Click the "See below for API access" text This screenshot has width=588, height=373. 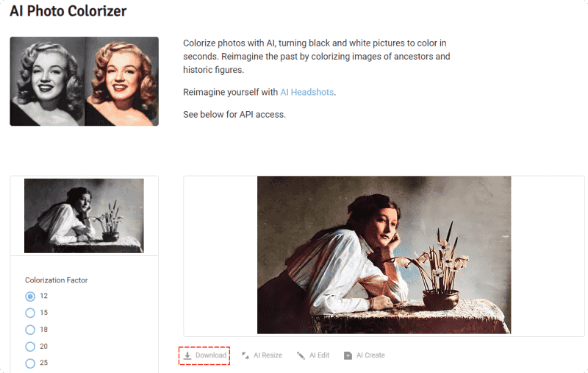pyautogui.click(x=234, y=115)
